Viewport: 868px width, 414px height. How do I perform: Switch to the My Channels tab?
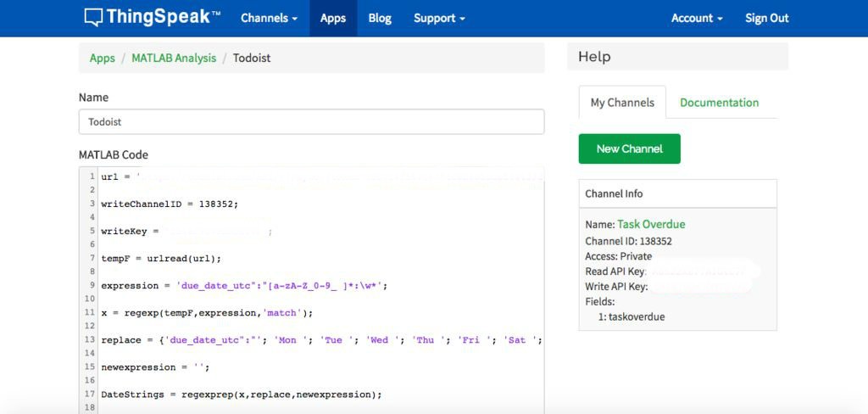click(x=622, y=103)
